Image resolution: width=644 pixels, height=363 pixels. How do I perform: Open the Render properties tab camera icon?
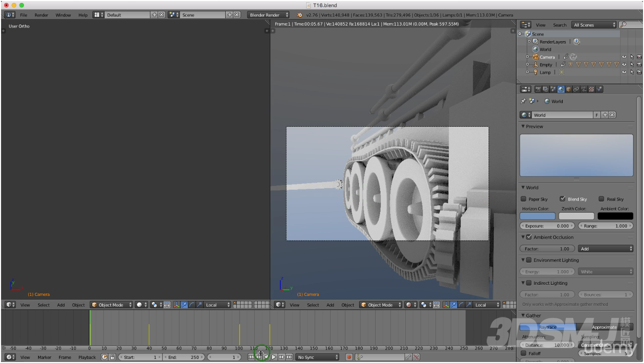[538, 89]
